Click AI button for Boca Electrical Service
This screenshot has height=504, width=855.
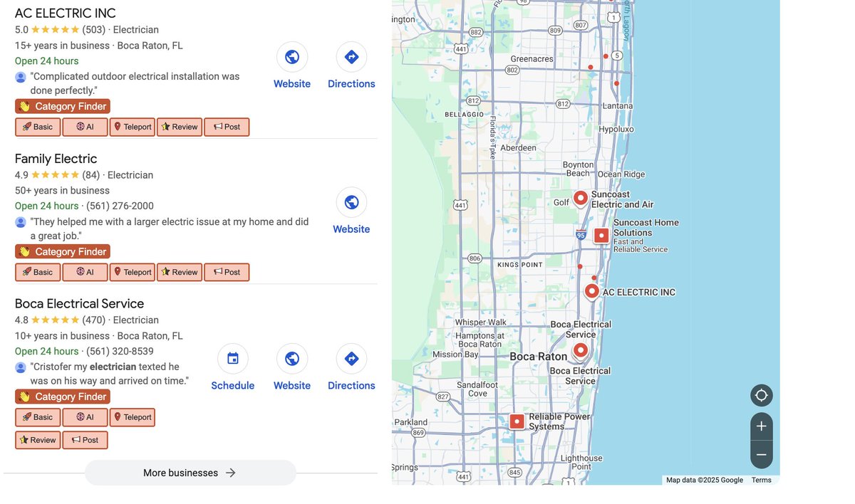click(85, 417)
